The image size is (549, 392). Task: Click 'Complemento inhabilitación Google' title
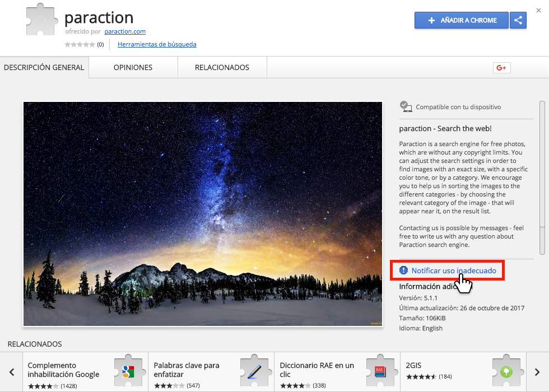click(x=63, y=370)
